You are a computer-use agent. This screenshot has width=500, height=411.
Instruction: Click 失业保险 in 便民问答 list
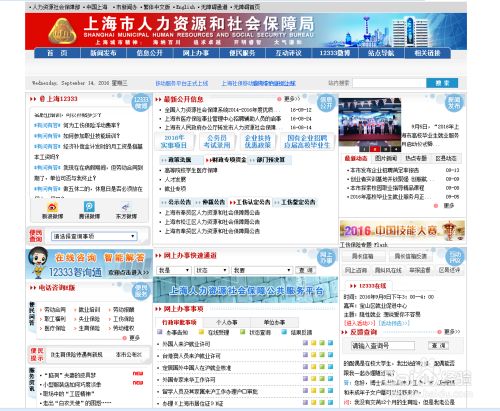tap(89, 319)
